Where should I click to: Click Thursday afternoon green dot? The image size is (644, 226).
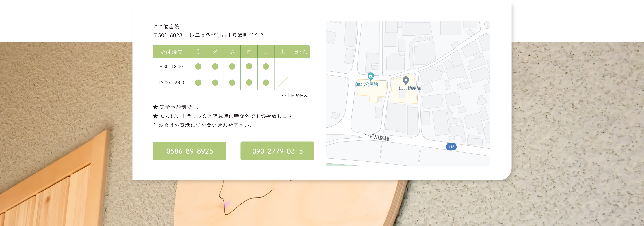click(249, 82)
